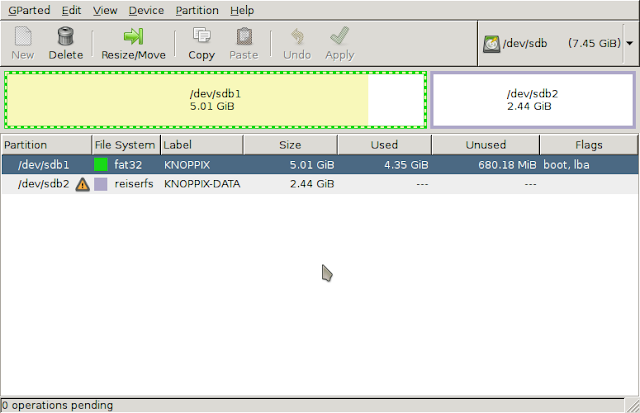Select the /dev/sdb2 graphical partition block
Image resolution: width=640 pixels, height=413 pixels.
[533, 100]
